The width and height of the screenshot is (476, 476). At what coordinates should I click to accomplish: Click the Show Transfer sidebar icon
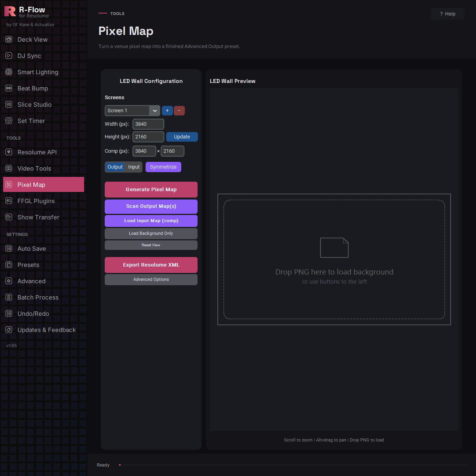tap(9, 217)
